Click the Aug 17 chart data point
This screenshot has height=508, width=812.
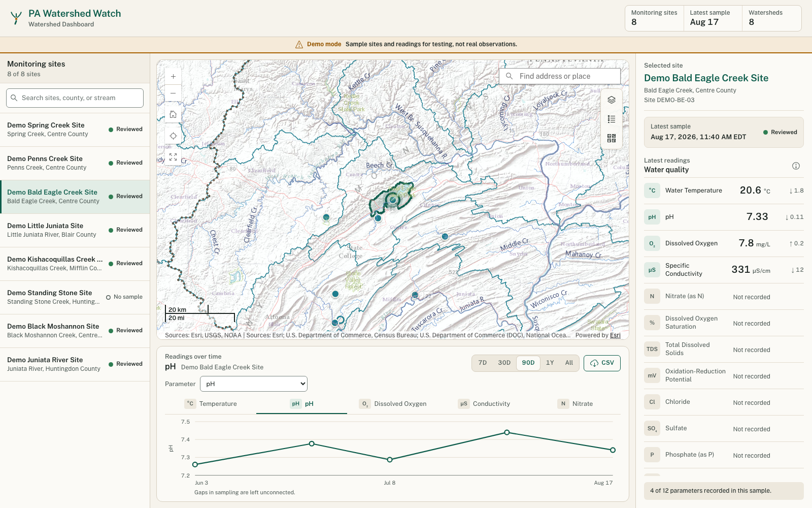(613, 450)
